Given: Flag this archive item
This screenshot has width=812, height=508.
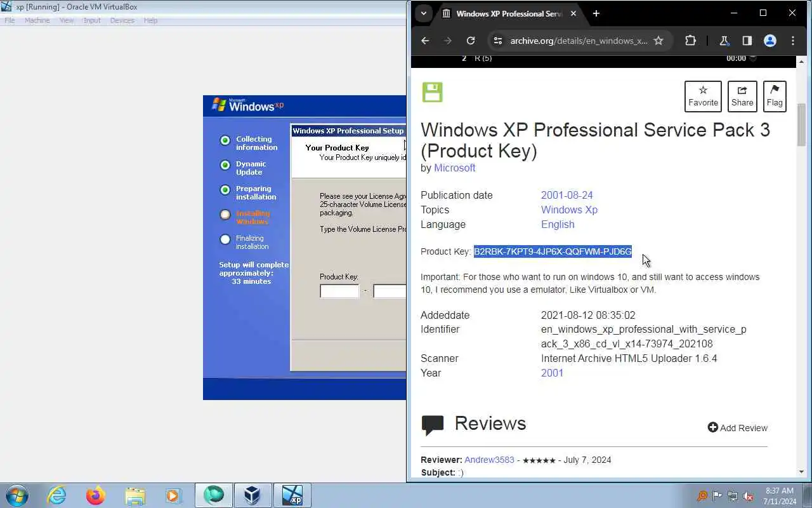Looking at the screenshot, I should pos(775,97).
